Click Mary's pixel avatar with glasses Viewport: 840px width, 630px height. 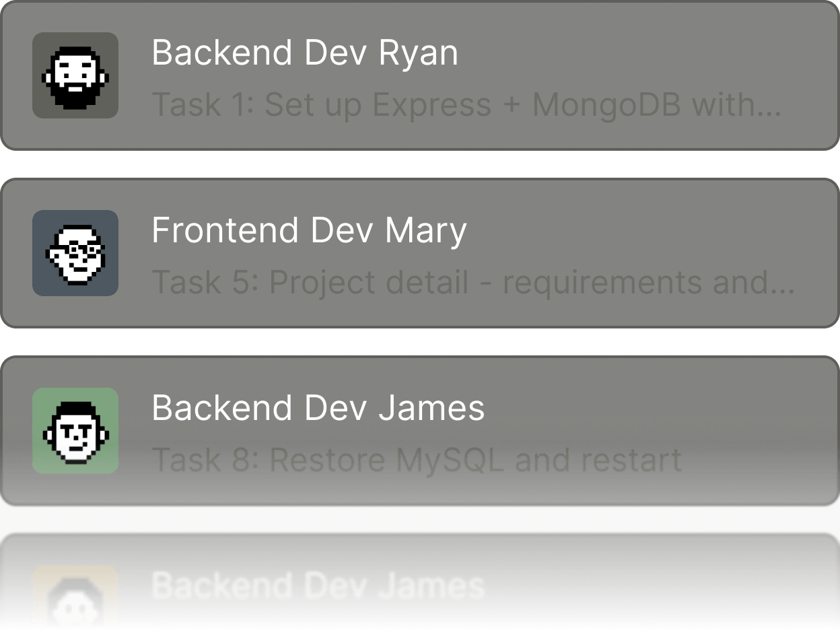75,253
